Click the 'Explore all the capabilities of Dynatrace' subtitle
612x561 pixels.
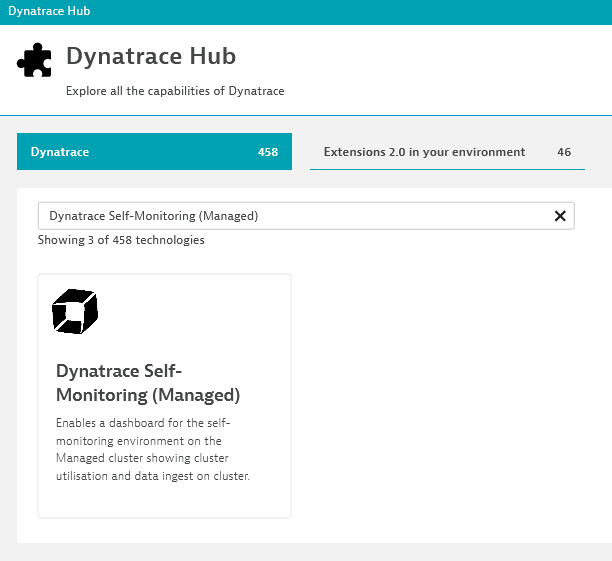(175, 91)
